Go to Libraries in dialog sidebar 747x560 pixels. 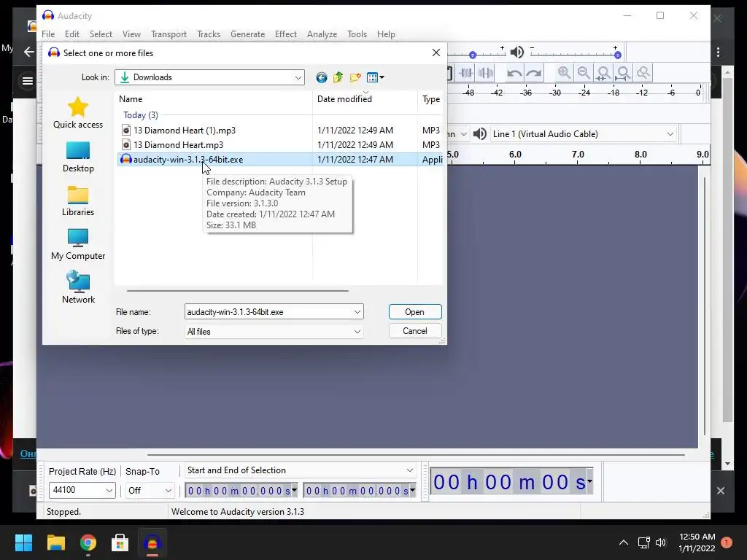[78, 201]
